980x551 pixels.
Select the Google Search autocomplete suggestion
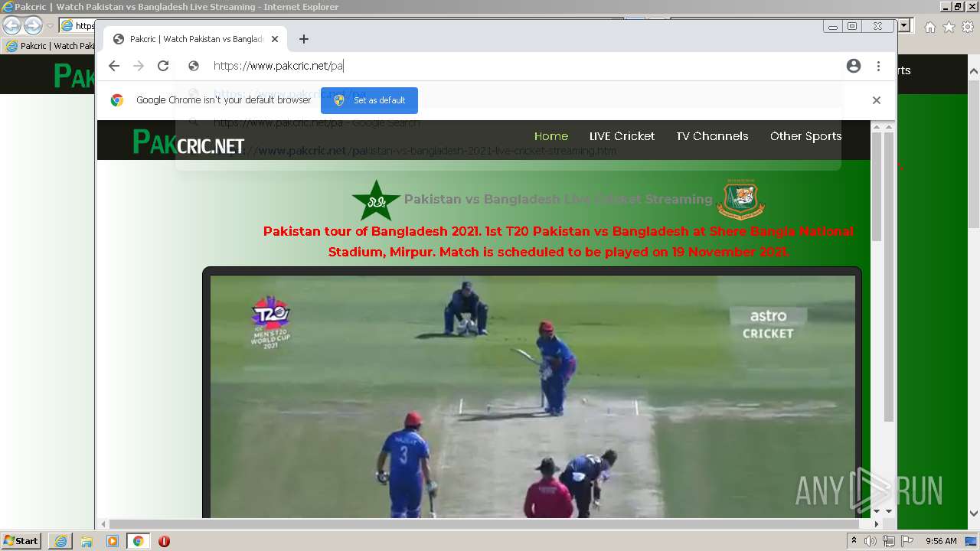point(508,122)
